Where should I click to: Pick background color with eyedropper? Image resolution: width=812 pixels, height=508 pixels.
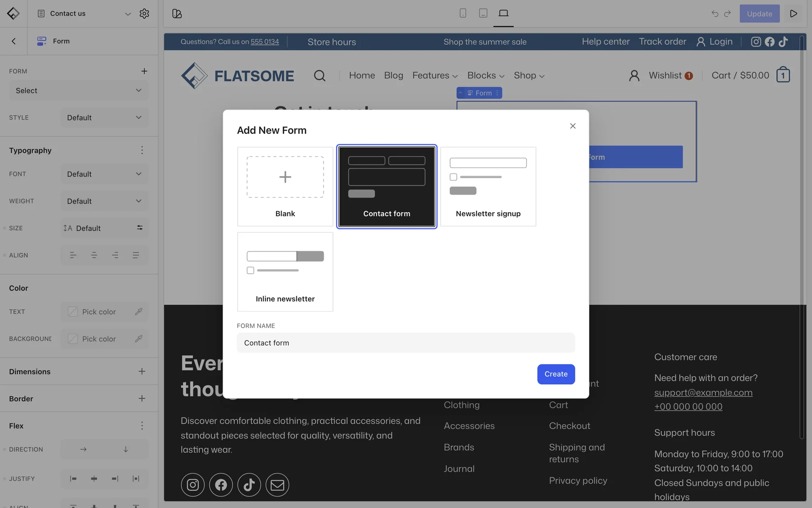click(x=139, y=339)
